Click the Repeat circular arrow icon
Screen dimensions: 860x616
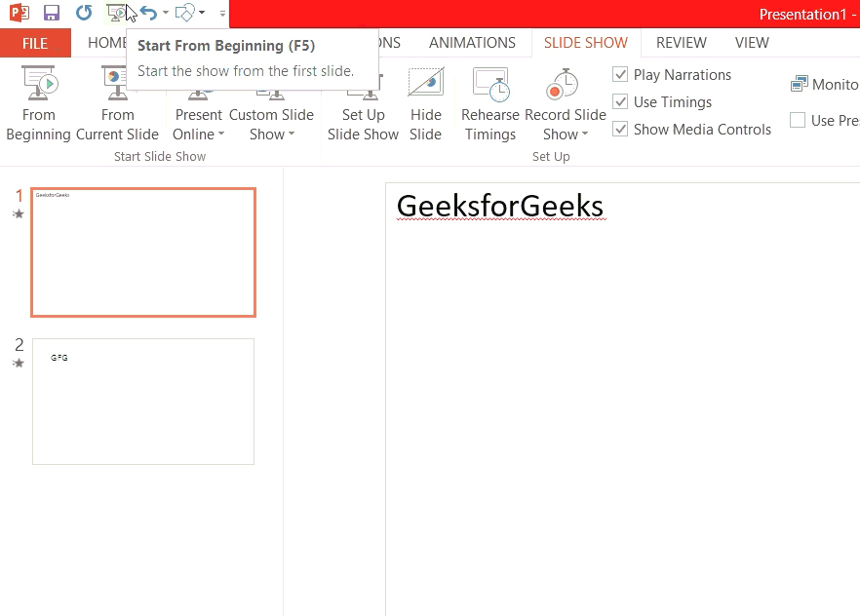(x=84, y=12)
